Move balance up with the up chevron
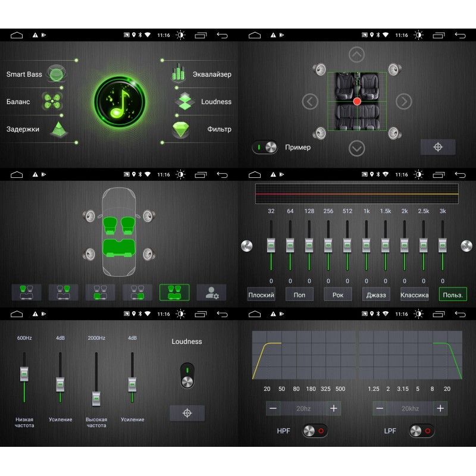476x476 pixels. 356,55
